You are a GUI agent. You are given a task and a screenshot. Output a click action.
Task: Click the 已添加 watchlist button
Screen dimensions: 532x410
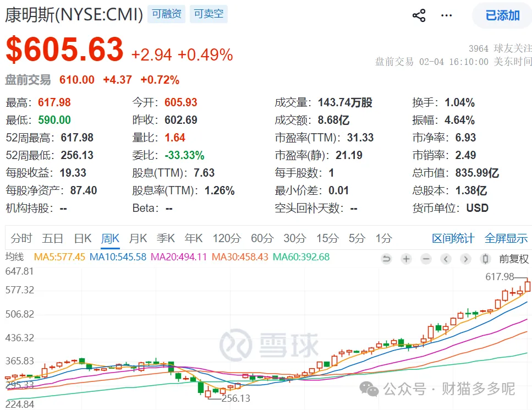pyautogui.click(x=502, y=15)
